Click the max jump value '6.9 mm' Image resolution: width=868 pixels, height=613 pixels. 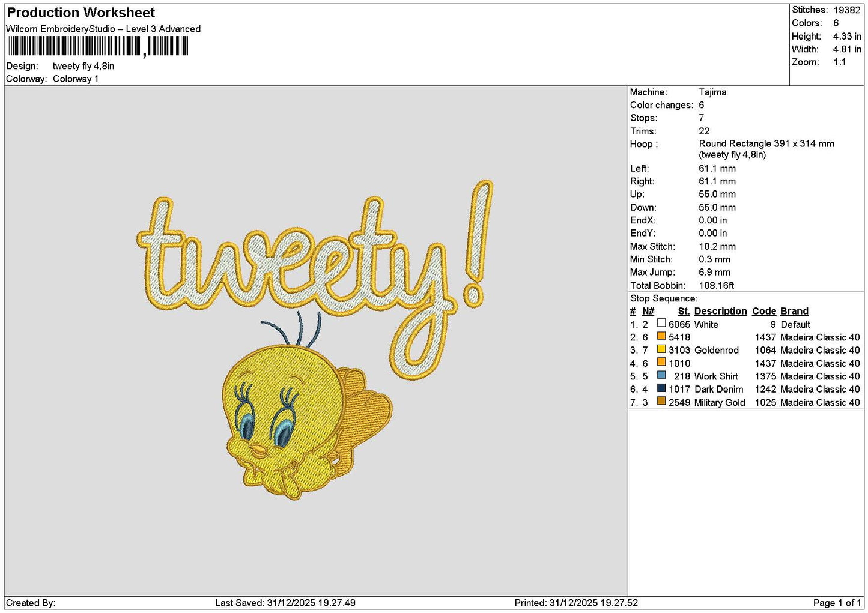(x=715, y=272)
